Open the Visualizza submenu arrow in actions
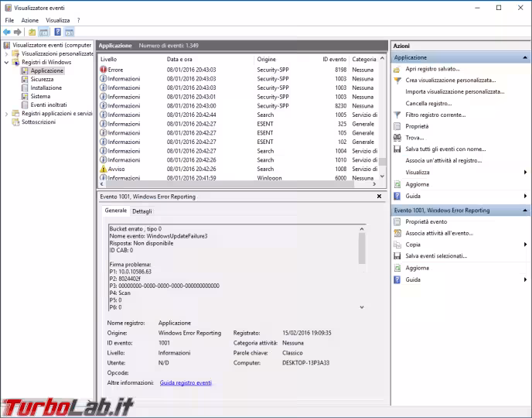The image size is (532, 418). (525, 173)
